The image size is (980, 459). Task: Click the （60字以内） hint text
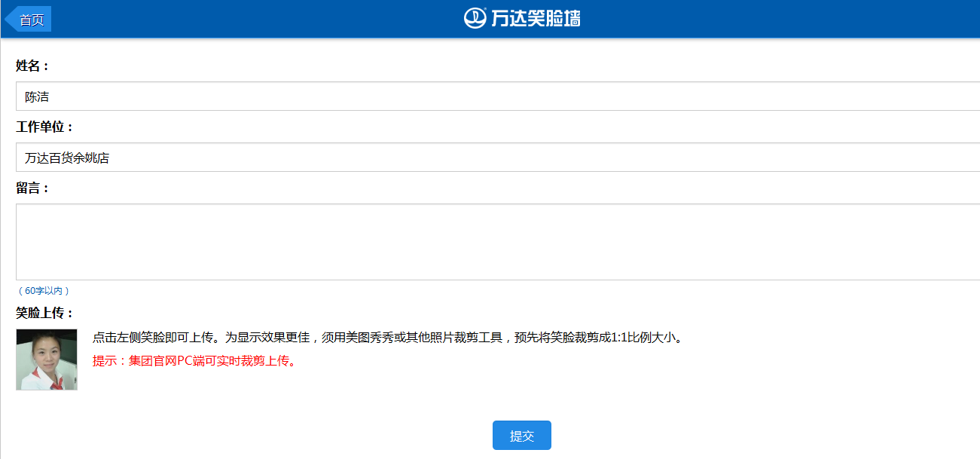(x=43, y=291)
